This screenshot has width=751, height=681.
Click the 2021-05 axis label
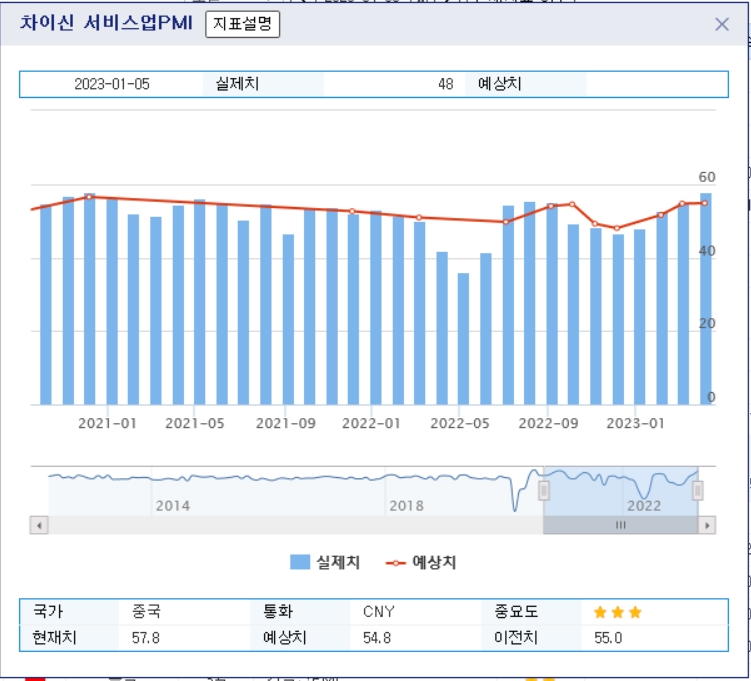coord(194,423)
